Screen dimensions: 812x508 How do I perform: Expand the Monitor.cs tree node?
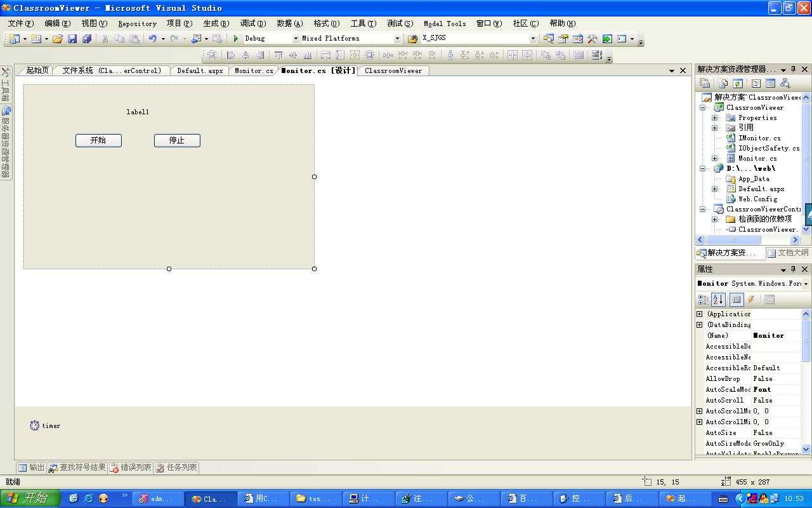point(715,158)
